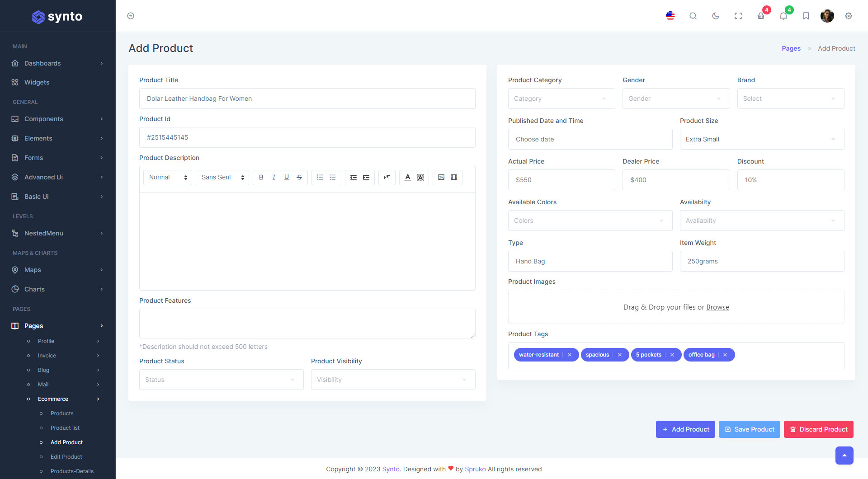Open the Product Category dropdown
This screenshot has height=479, width=868.
(561, 99)
